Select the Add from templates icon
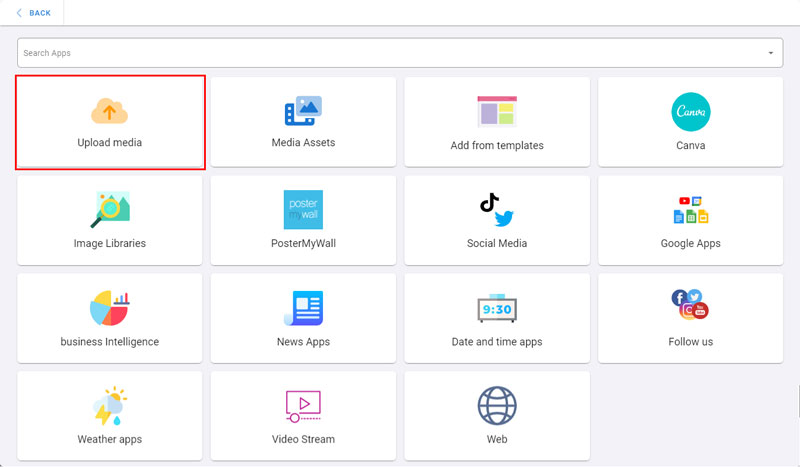Image resolution: width=800 pixels, height=467 pixels. point(497,111)
